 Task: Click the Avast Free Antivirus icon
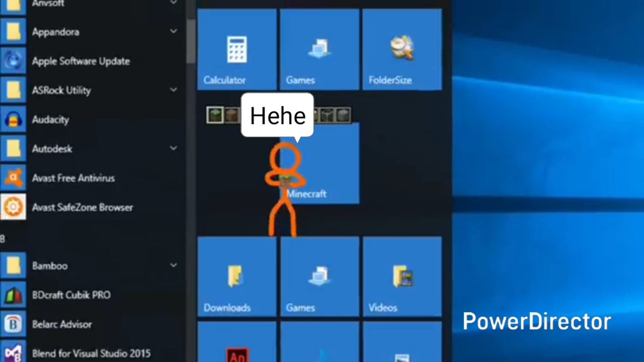click(13, 178)
